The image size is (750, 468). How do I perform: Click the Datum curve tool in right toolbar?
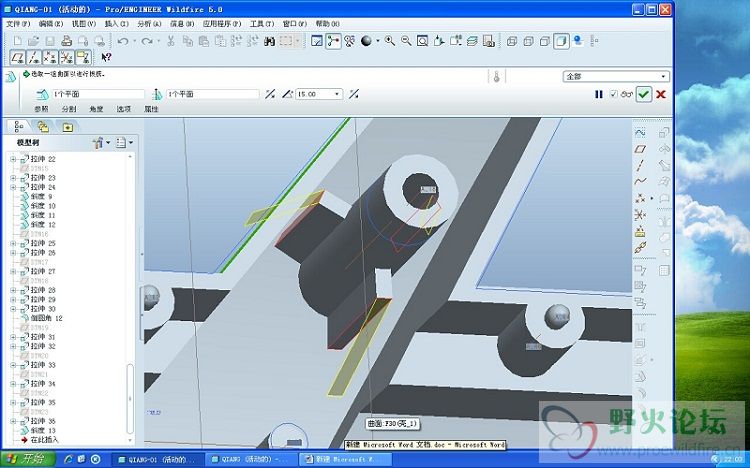[640, 181]
